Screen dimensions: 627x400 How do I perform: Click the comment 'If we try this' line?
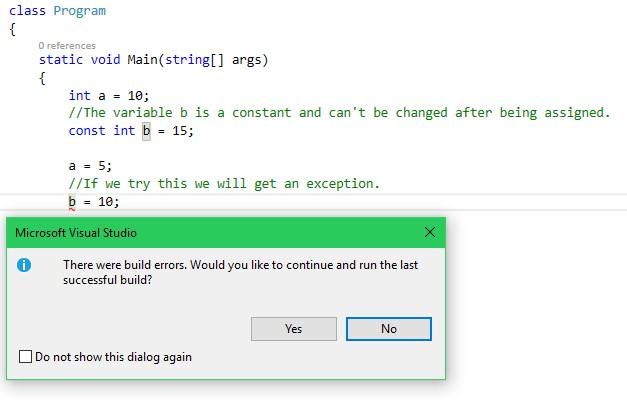pos(224,184)
